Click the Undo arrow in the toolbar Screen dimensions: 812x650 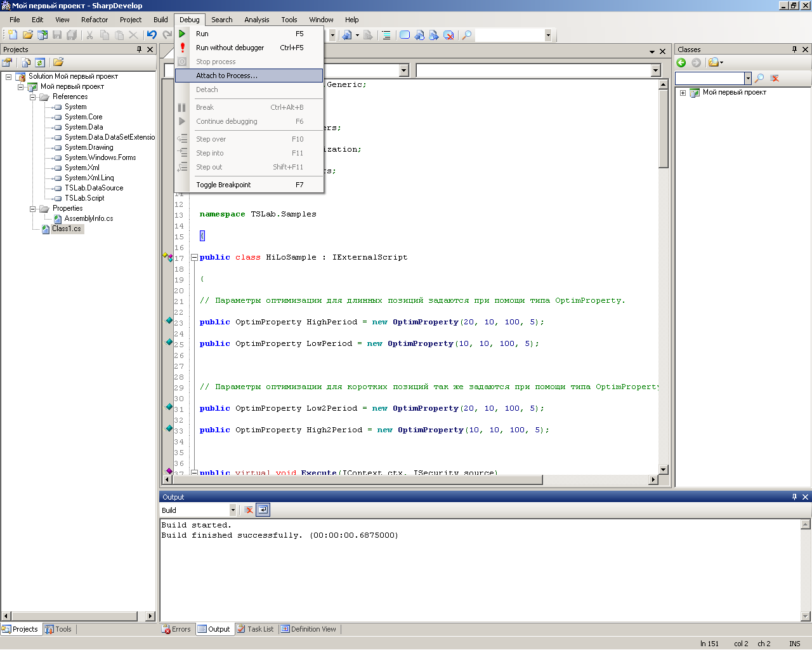[x=152, y=35]
